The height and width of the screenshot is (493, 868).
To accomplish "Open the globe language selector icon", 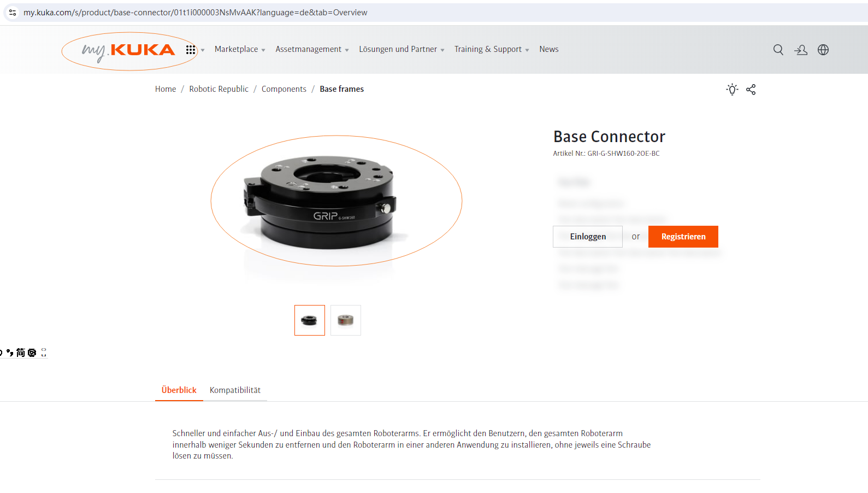I will click(x=823, y=50).
